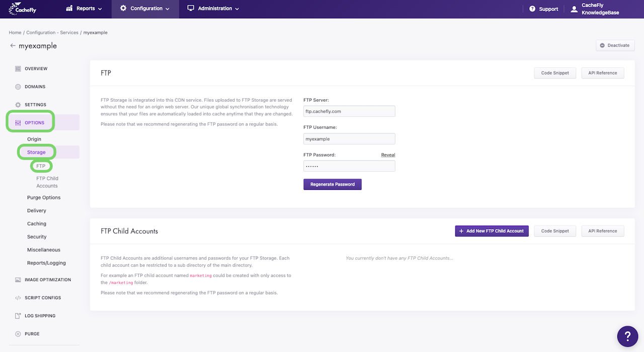Open Settings gear in sidebar
644x352 pixels.
click(x=18, y=105)
